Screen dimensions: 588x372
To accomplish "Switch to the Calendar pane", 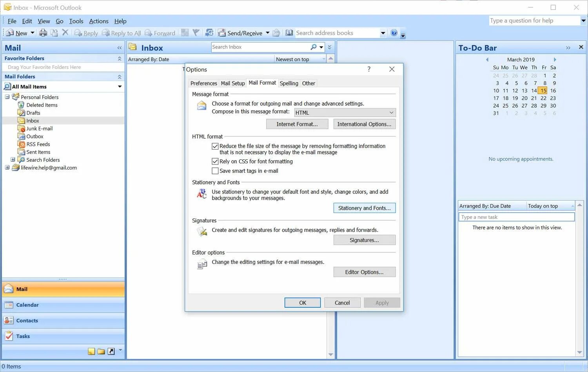I will click(63, 305).
